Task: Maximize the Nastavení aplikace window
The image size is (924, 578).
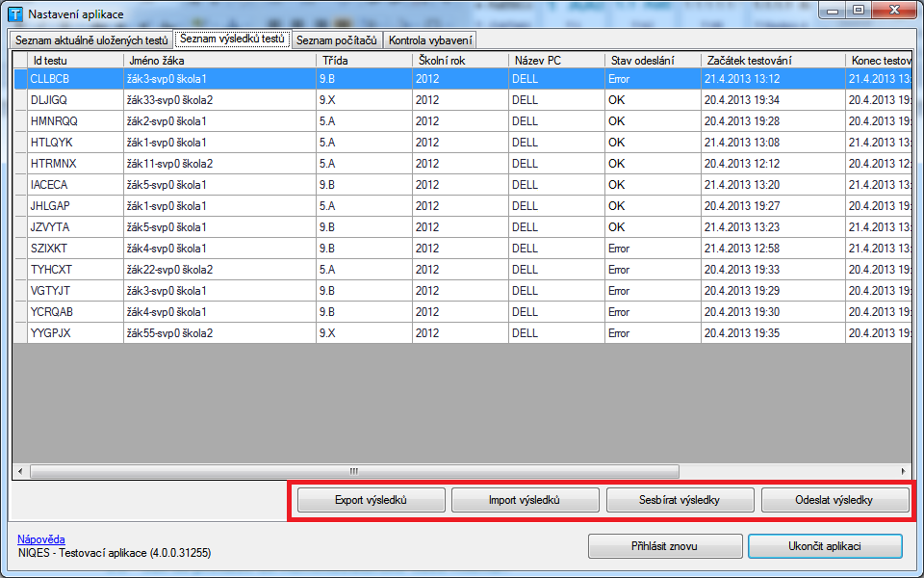Action: tap(860, 10)
